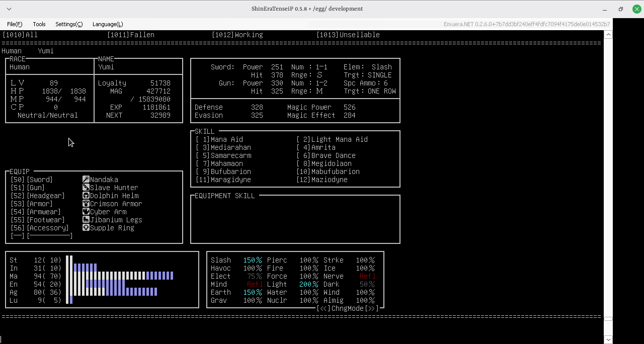Open the Settings(C) menu
The image size is (644, 344).
[69, 24]
